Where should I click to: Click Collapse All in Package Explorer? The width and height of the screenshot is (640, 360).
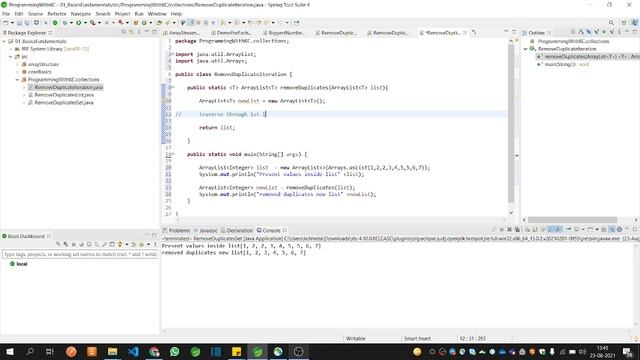(124, 32)
